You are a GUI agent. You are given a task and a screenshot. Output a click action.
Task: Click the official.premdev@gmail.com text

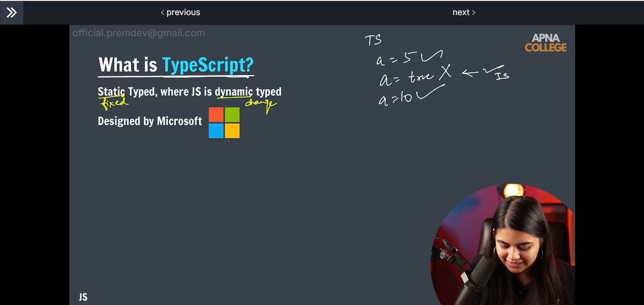pos(138,33)
